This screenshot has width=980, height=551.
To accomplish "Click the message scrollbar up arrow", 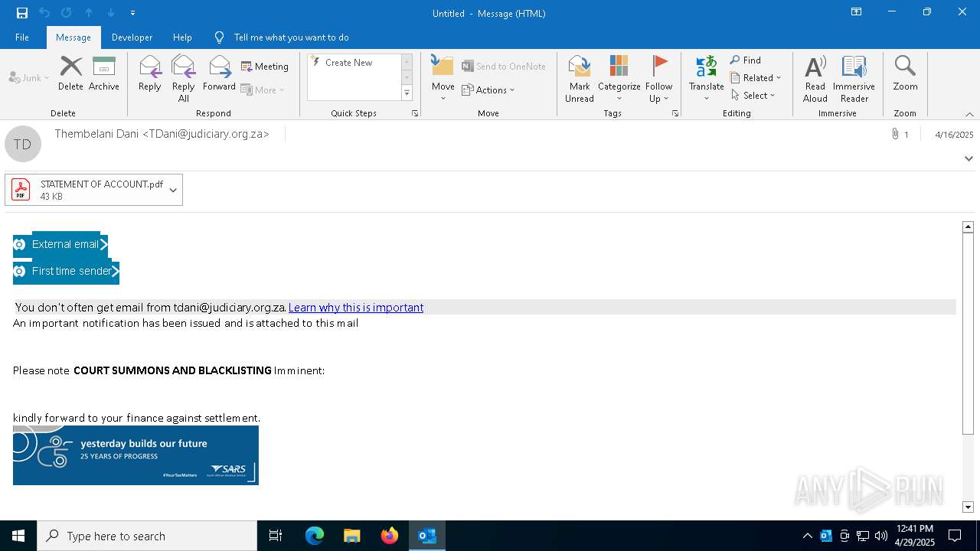I will point(968,227).
